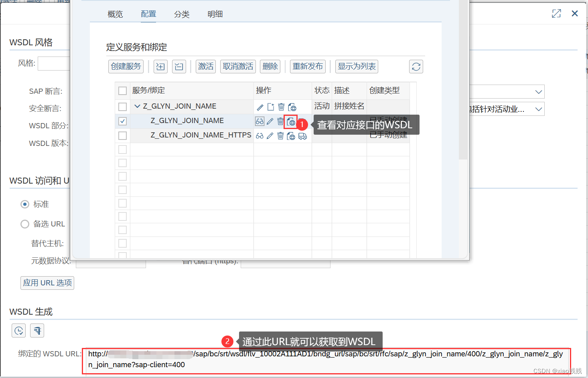Click the 取消激活 button
The image size is (588, 378).
click(238, 67)
